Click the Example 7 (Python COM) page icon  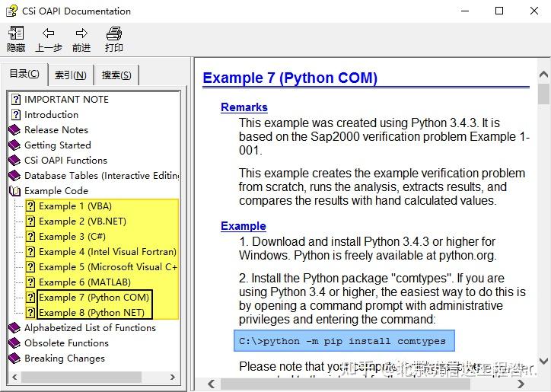[x=31, y=298]
